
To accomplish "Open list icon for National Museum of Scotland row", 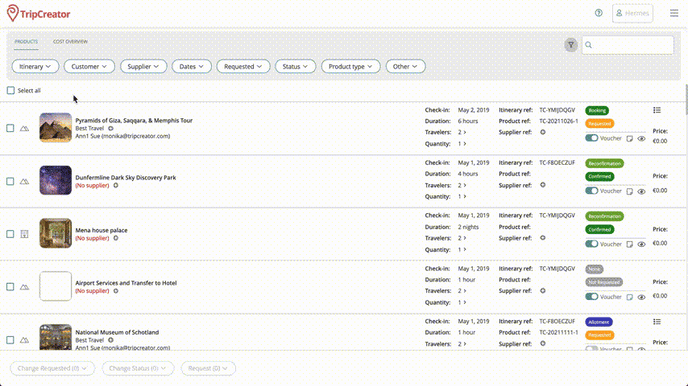I will click(657, 322).
